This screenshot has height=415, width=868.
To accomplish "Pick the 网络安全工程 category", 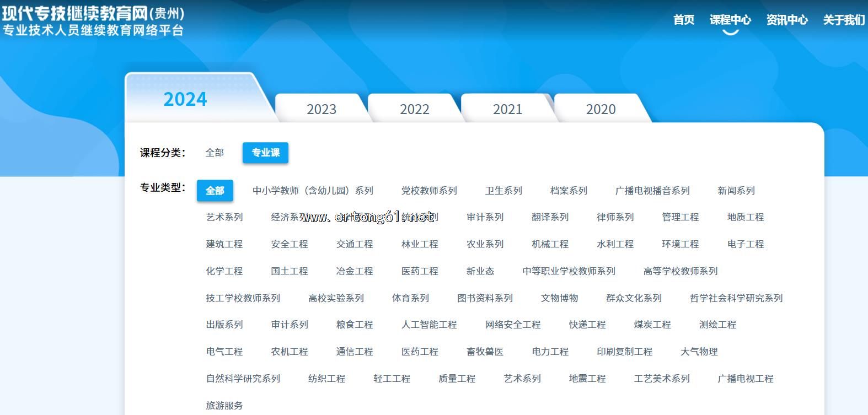I will point(513,325).
